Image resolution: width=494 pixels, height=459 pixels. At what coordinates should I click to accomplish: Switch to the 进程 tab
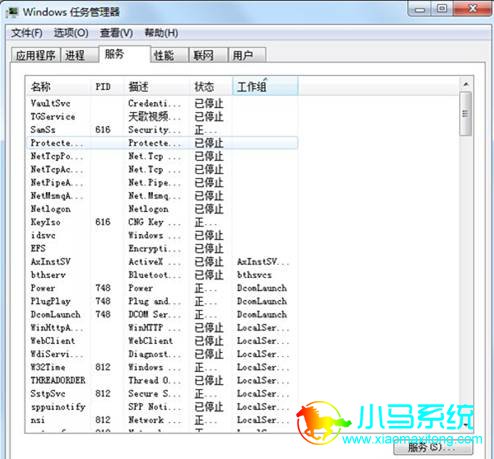pos(79,55)
